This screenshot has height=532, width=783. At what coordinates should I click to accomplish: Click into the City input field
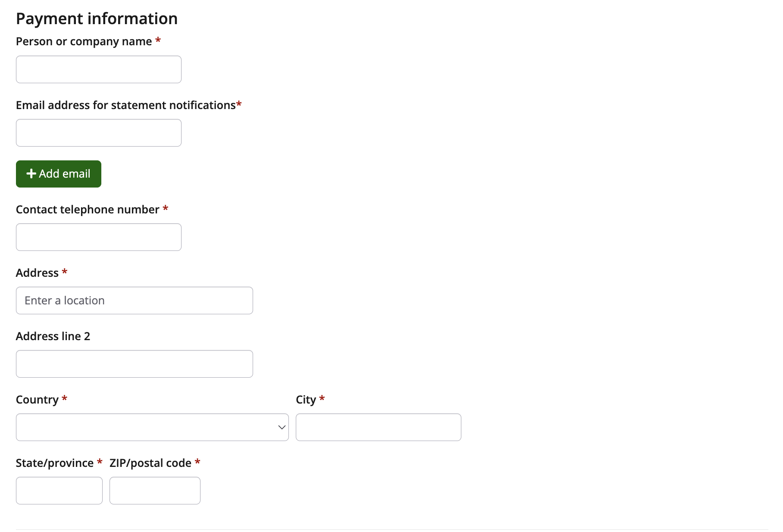(378, 427)
